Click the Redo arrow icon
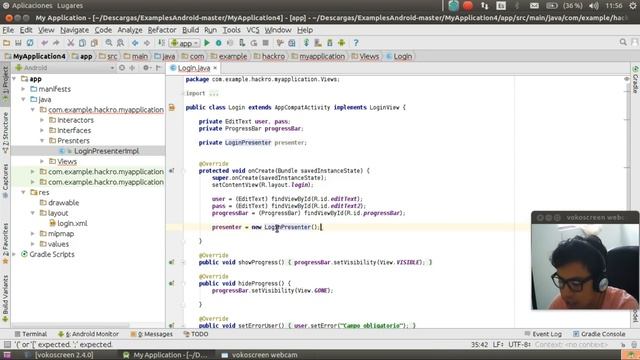This screenshot has height=360, width=640. tap(56, 43)
